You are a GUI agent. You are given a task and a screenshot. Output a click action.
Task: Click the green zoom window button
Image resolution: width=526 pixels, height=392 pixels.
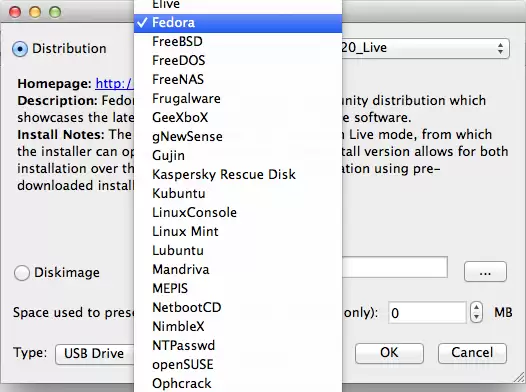[55, 12]
